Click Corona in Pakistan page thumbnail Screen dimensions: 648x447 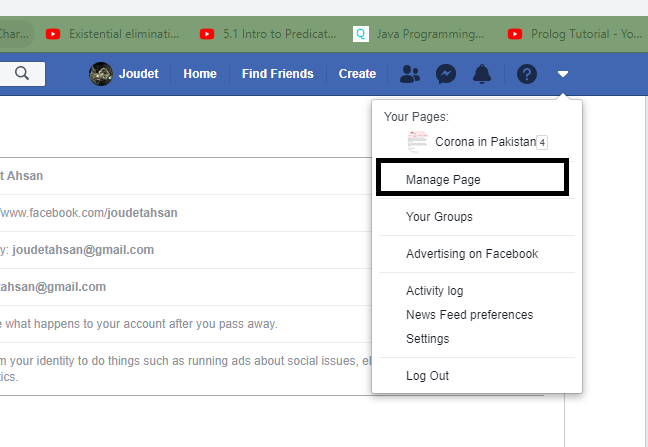[418, 142]
